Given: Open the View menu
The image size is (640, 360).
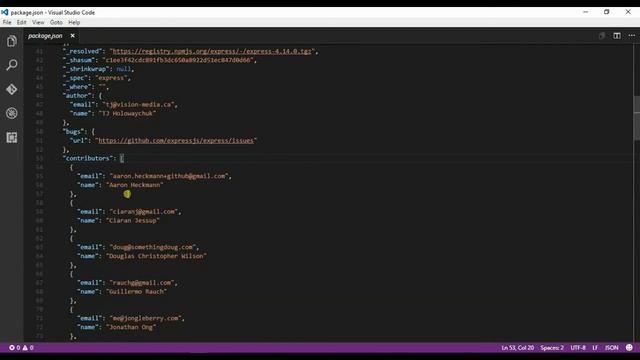Looking at the screenshot, I should pyautogui.click(x=38, y=22).
